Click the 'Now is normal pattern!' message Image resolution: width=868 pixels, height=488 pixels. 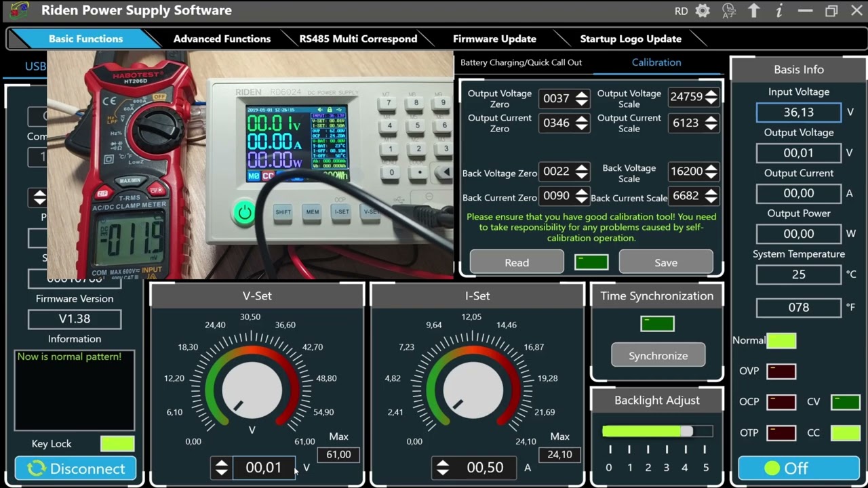coord(69,357)
